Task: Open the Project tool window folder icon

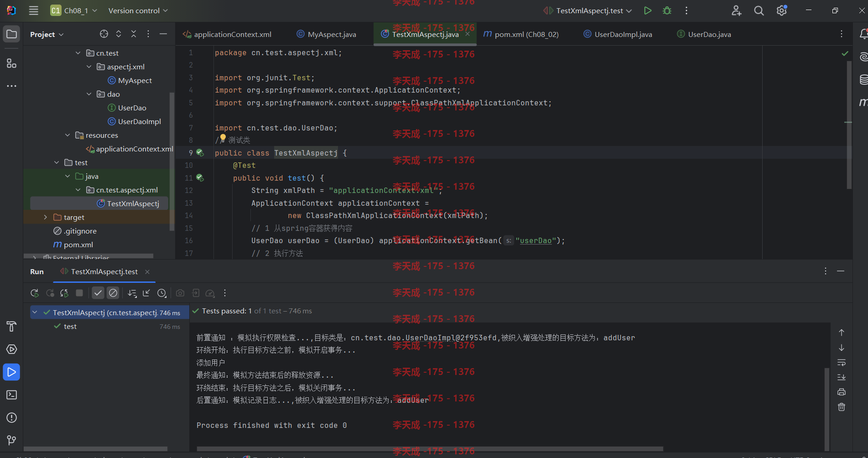Action: [x=12, y=34]
